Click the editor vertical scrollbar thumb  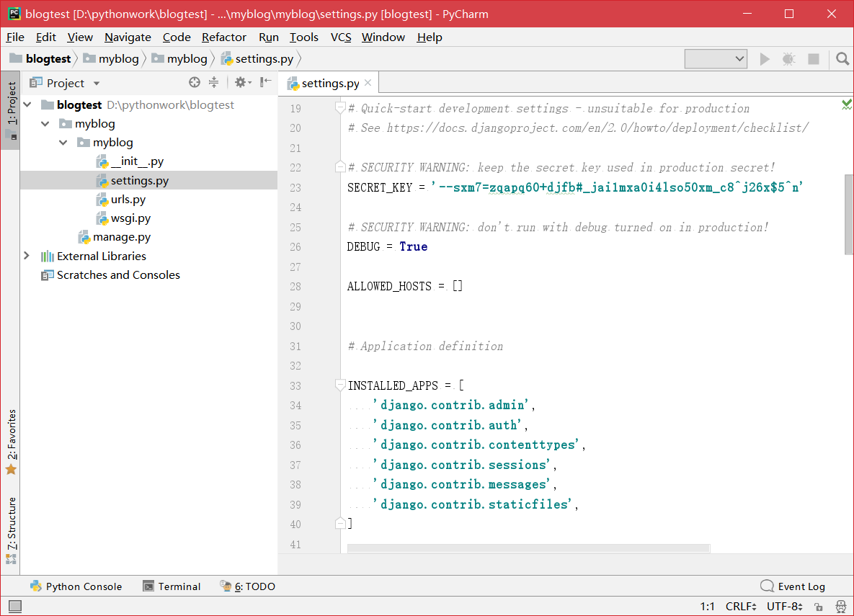(x=848, y=214)
